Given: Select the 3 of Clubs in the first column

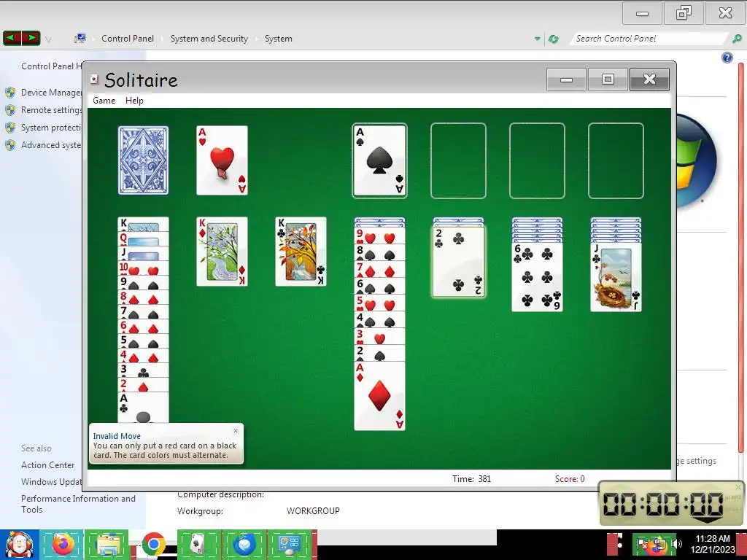Looking at the screenshot, I should point(144,370).
